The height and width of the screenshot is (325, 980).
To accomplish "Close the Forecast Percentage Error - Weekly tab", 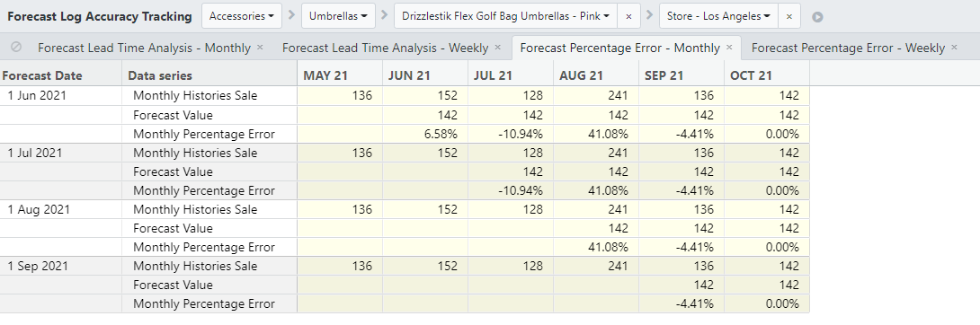I will click(954, 48).
